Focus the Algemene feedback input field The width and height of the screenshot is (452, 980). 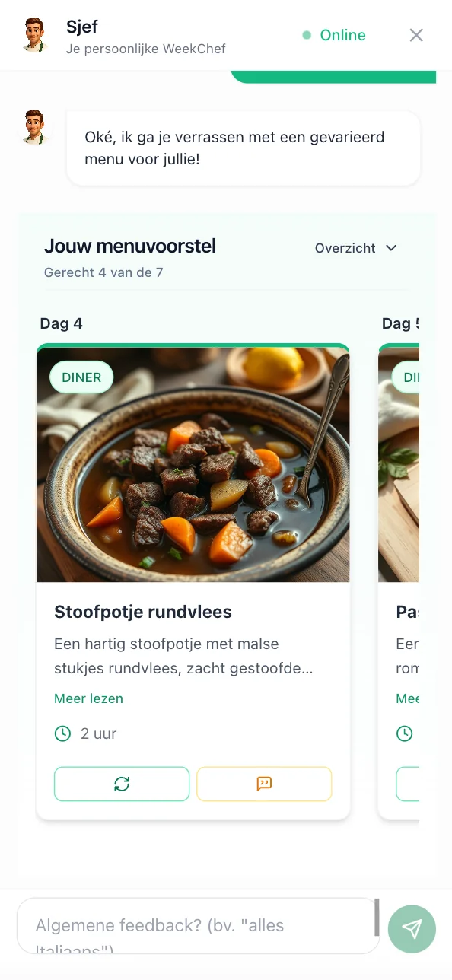(198, 926)
